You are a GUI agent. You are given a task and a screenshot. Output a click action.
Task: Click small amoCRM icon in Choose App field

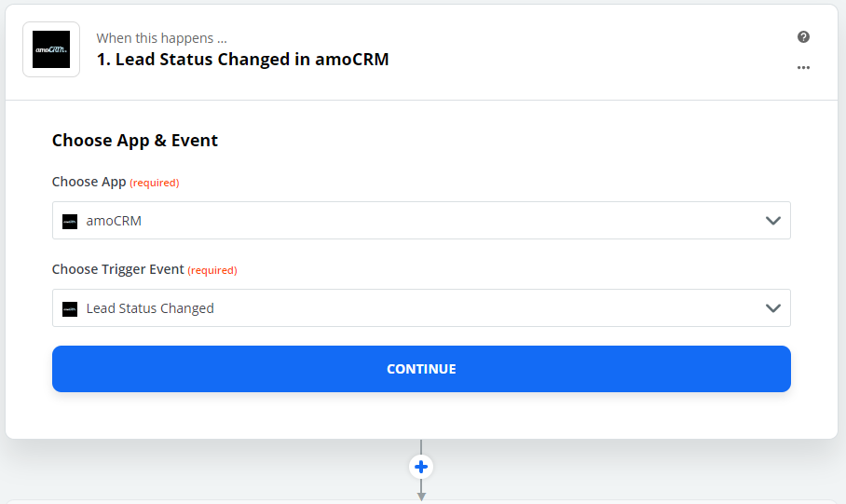[x=70, y=221]
